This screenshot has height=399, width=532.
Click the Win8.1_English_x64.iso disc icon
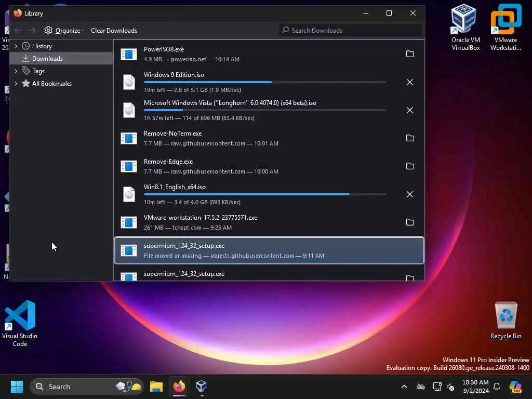(x=129, y=194)
